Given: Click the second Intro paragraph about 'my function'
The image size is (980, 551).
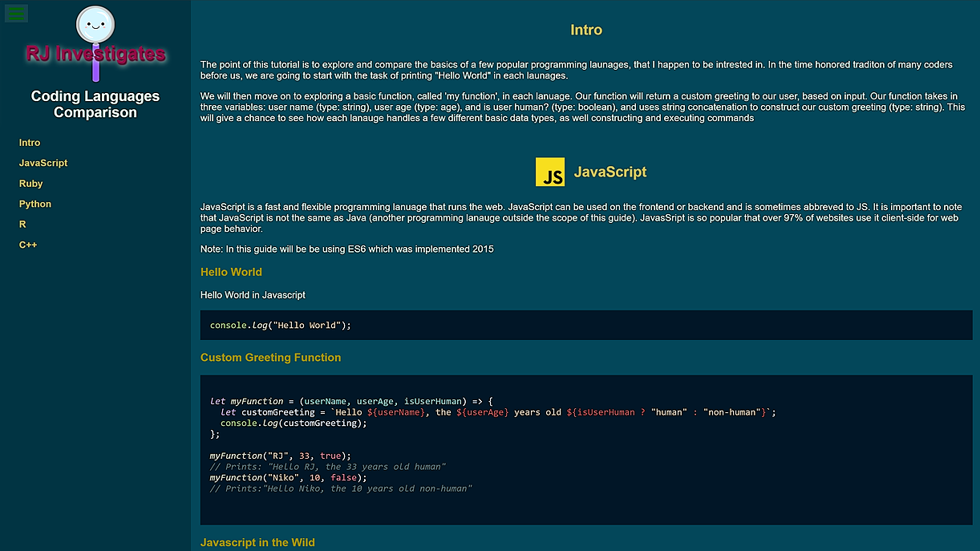Looking at the screenshot, I should [x=583, y=107].
